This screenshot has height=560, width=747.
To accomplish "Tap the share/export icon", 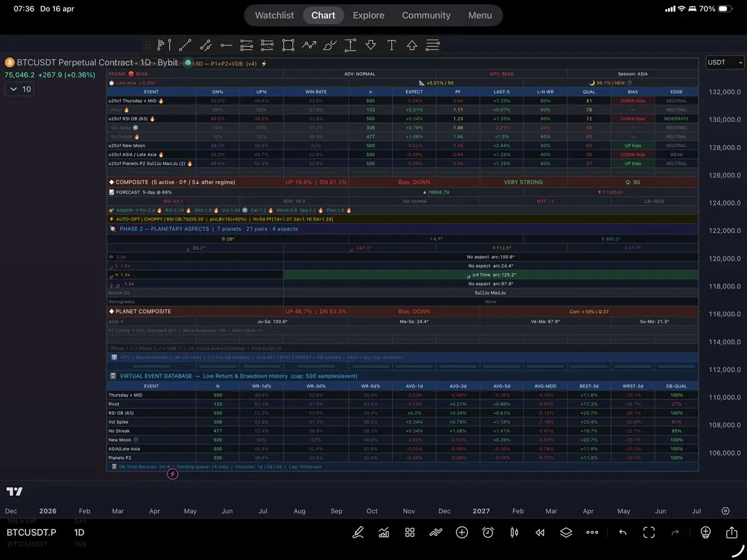I will 731,533.
